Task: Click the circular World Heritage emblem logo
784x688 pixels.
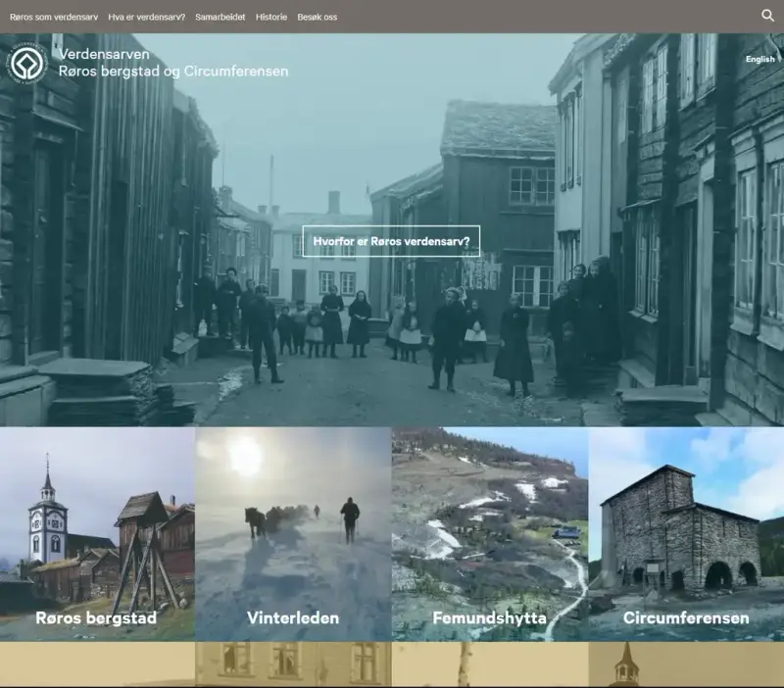Action: [x=26, y=64]
